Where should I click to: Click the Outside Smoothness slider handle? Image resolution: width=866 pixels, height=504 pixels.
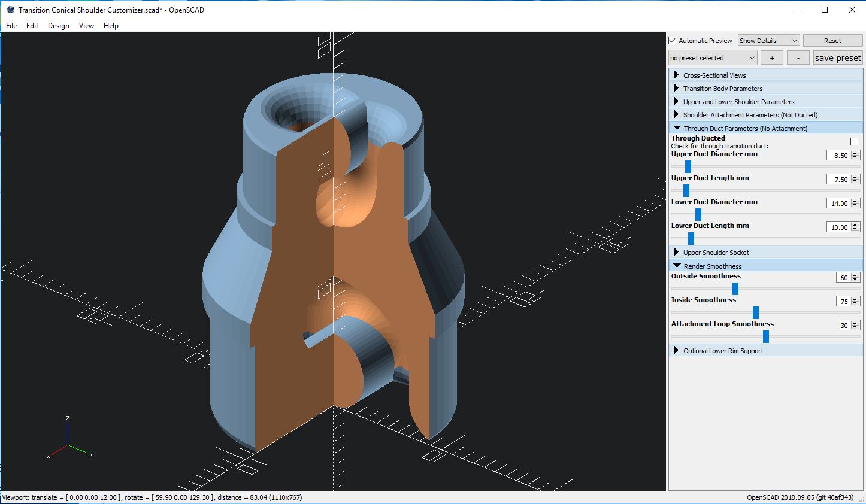(x=735, y=289)
